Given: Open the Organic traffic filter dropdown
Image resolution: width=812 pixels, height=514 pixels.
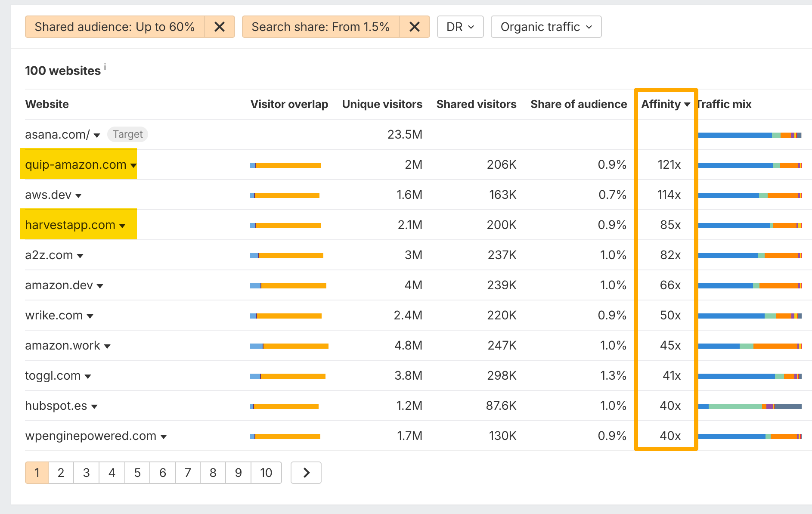Looking at the screenshot, I should click(546, 27).
